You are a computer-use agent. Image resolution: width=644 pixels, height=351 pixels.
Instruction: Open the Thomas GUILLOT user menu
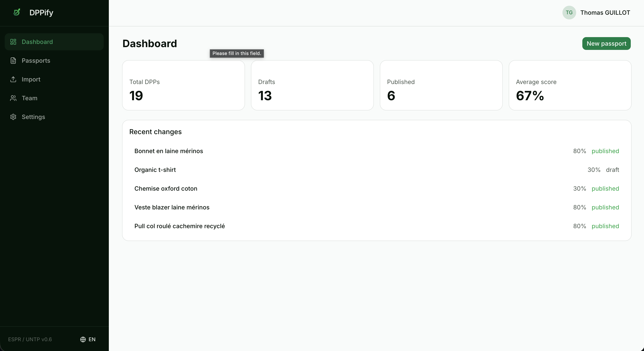[605, 13]
